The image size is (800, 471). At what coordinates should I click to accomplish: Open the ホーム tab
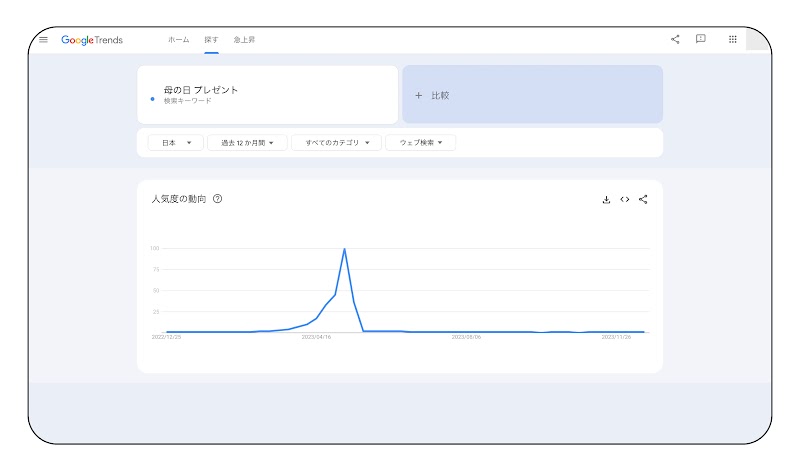point(179,39)
